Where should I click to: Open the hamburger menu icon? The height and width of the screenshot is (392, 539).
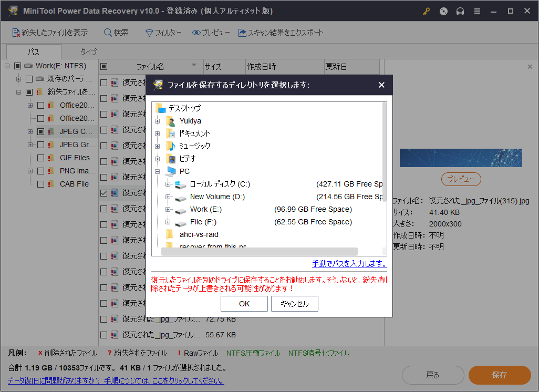click(477, 11)
